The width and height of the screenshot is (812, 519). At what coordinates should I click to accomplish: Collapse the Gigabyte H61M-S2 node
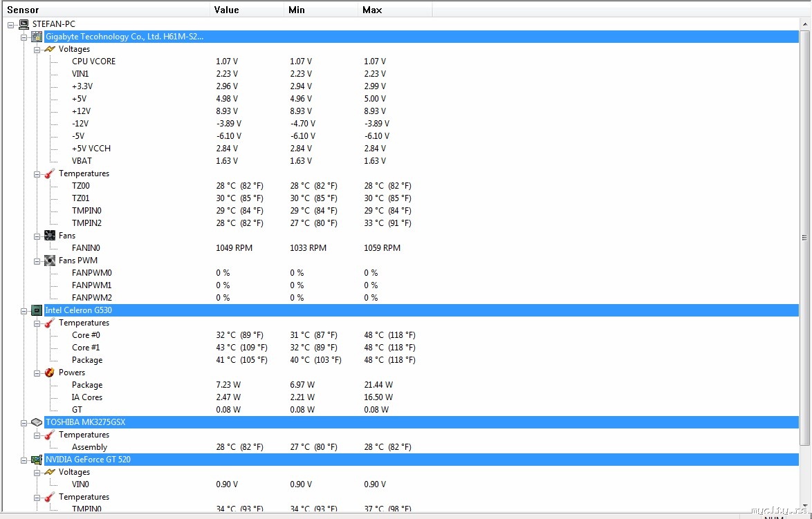click(x=24, y=37)
